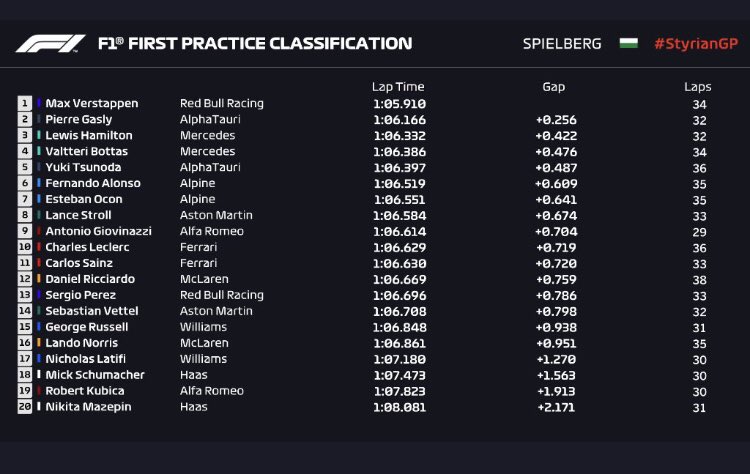Screen dimensions: 750x474
Task: Click the SPIELBERG location label
Action: (x=562, y=44)
